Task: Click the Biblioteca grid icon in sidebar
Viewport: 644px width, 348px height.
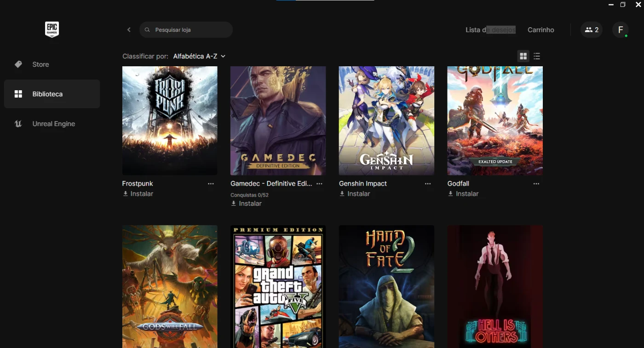Action: tap(18, 94)
